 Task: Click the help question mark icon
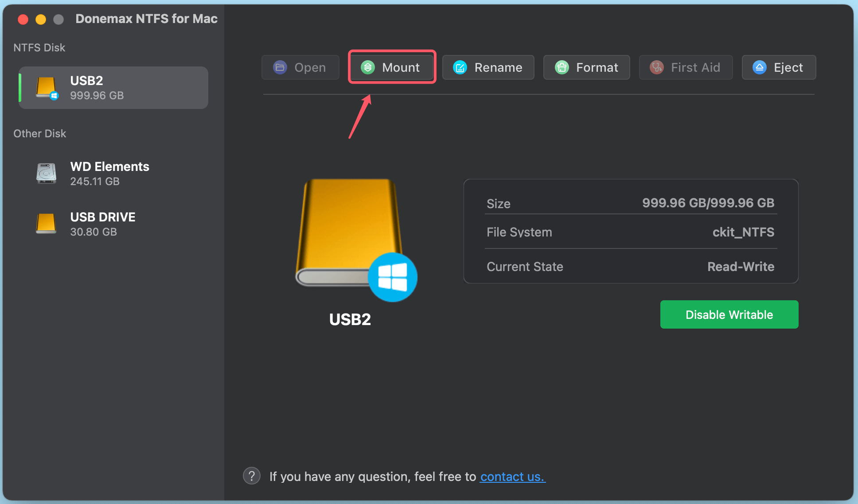(x=252, y=476)
